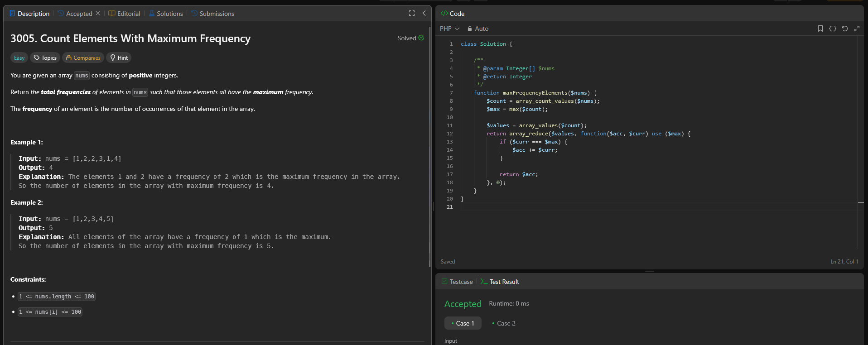Toggle the Auto editor lock setting
Image resolution: width=868 pixels, height=345 pixels.
coord(478,29)
